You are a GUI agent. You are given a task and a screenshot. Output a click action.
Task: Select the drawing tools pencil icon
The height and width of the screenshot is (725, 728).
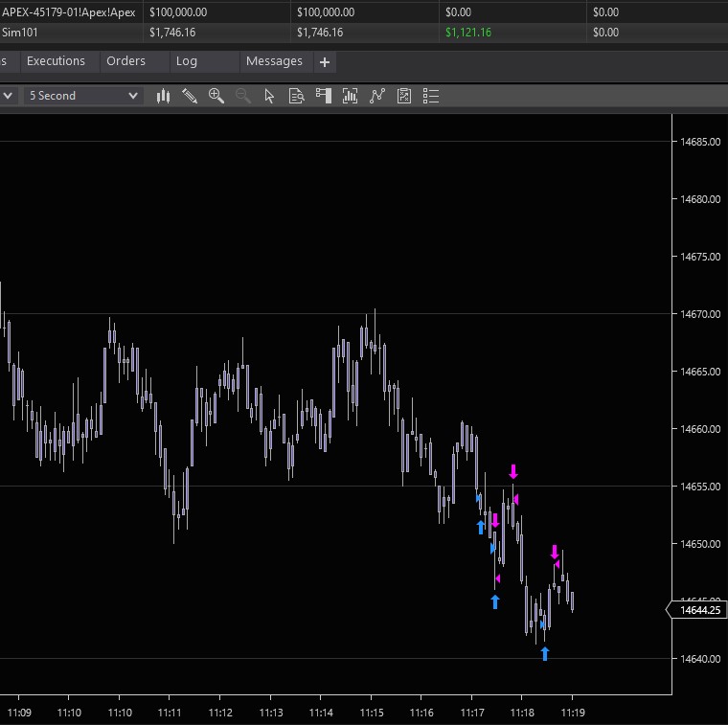point(190,96)
